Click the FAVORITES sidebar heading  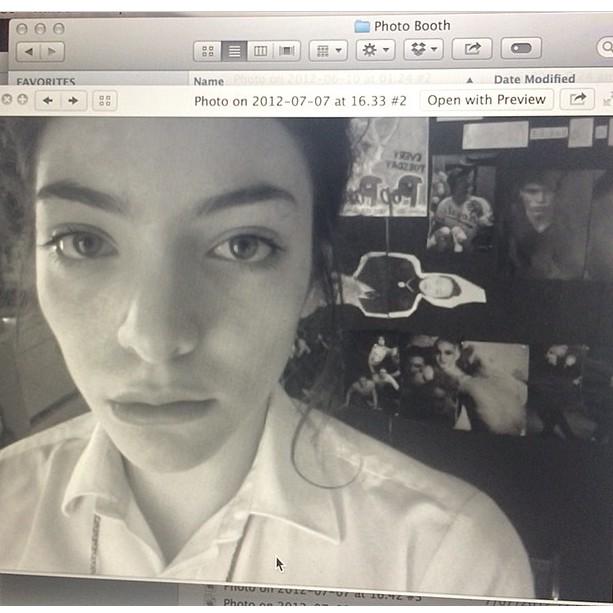[x=46, y=81]
